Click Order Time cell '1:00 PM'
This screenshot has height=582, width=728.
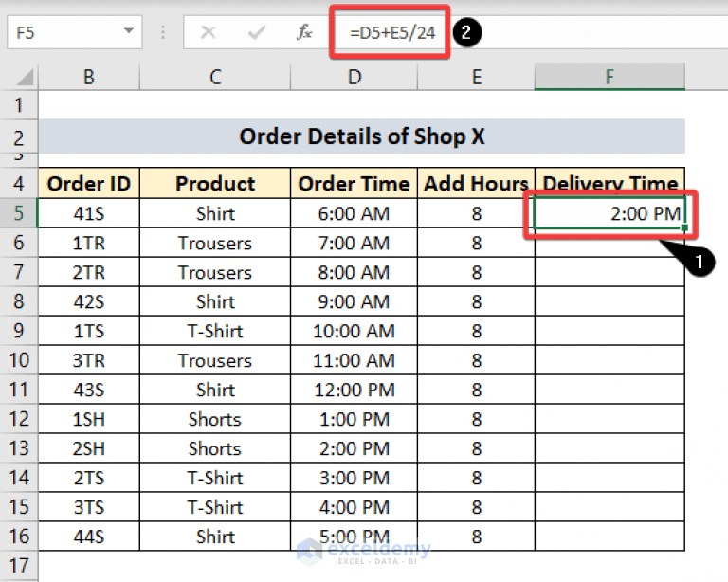pyautogui.click(x=354, y=419)
